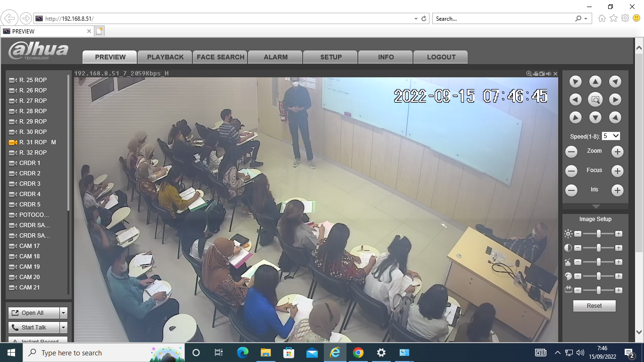This screenshot has height=362, width=644.
Task: Start local record using the camcorder icon above video
Action: click(x=536, y=74)
